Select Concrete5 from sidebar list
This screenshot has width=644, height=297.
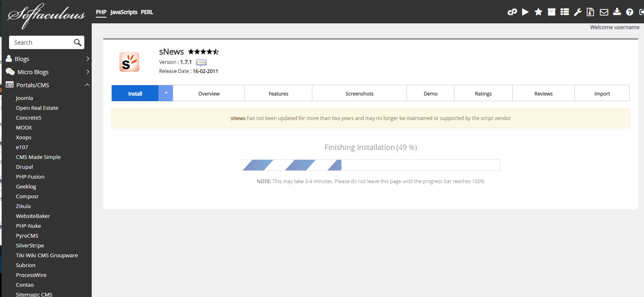(29, 118)
